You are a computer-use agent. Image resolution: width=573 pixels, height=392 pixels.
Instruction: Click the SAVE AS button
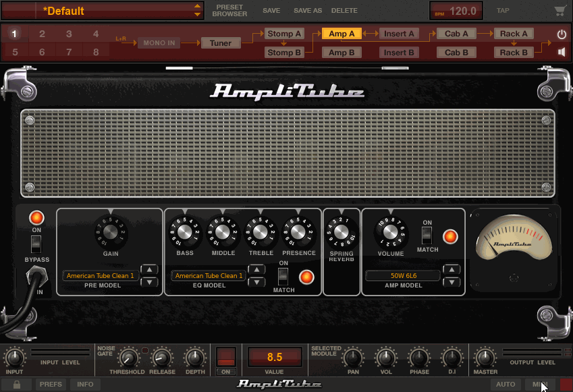pyautogui.click(x=308, y=11)
